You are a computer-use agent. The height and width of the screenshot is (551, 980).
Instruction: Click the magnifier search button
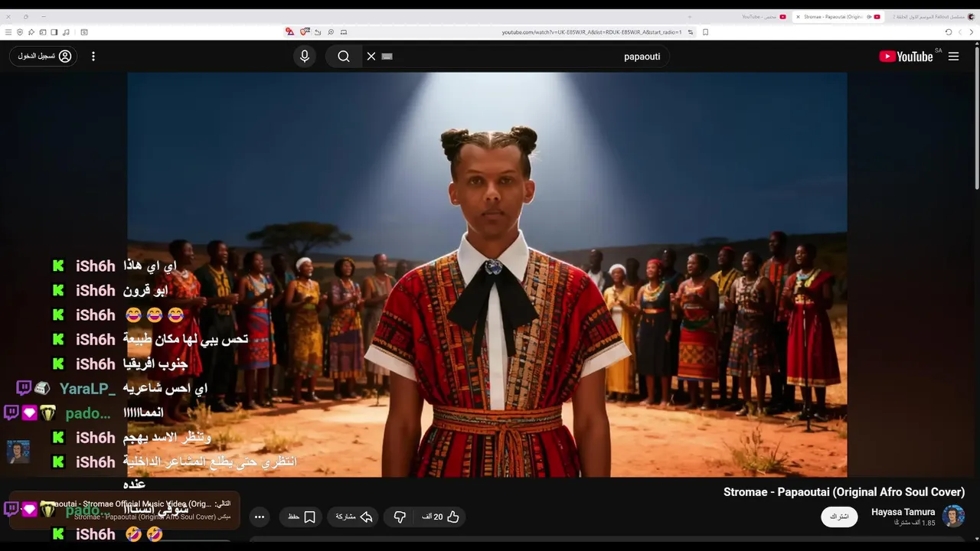tap(344, 57)
